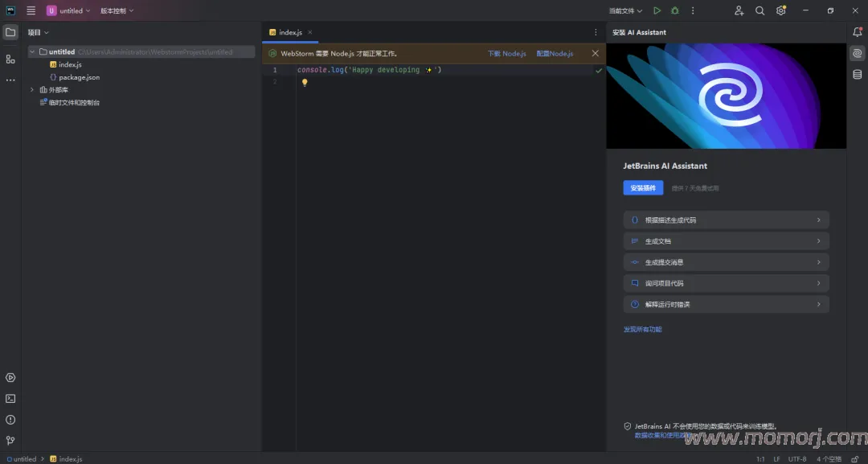Click the 下载 Node.js link
This screenshot has width=868, height=464.
506,54
